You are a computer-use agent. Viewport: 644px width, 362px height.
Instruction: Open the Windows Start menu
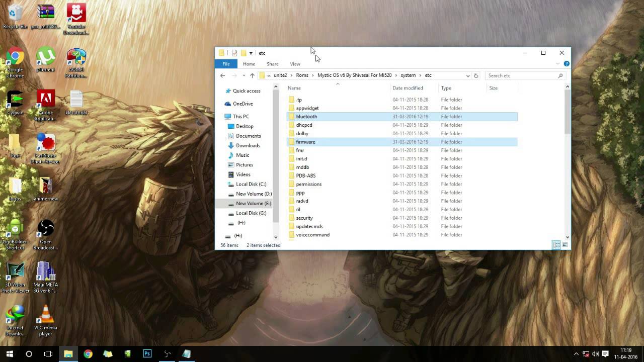[x=10, y=354]
